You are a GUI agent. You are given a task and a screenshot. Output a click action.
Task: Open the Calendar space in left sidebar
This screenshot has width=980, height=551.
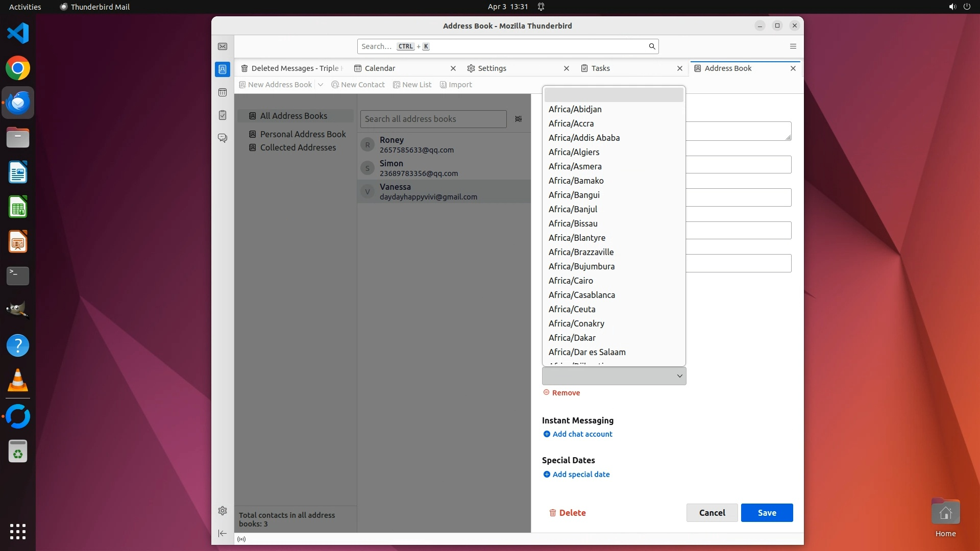223,92
